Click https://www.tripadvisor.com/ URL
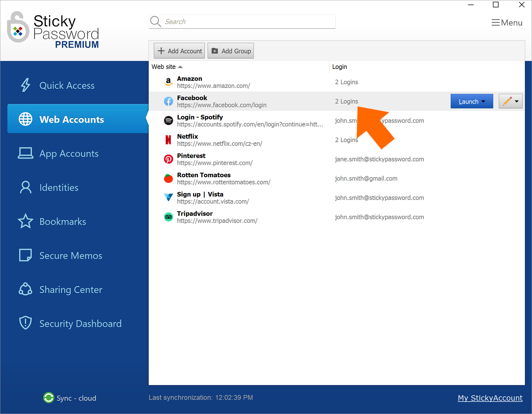 pos(217,221)
